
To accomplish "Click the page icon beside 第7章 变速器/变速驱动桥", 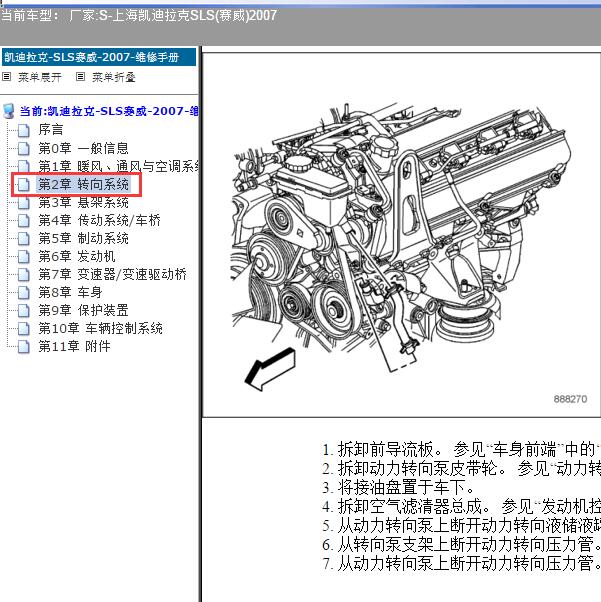I will (24, 275).
